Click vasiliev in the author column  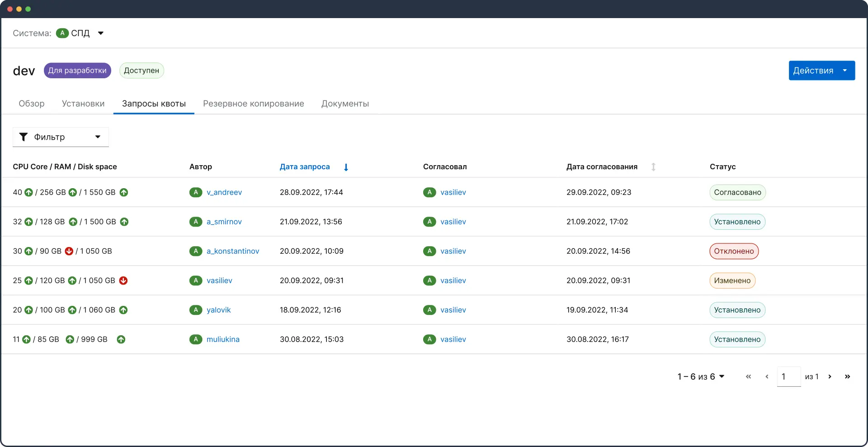pyautogui.click(x=219, y=281)
